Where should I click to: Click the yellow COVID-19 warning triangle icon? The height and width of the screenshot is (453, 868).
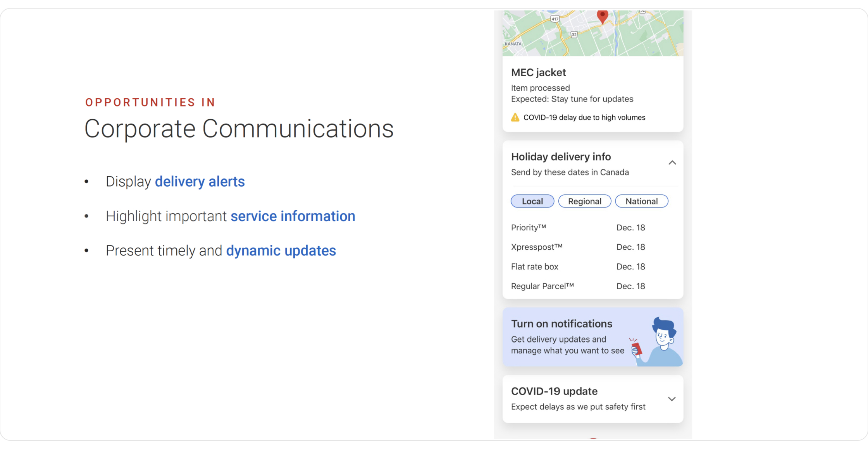515,117
